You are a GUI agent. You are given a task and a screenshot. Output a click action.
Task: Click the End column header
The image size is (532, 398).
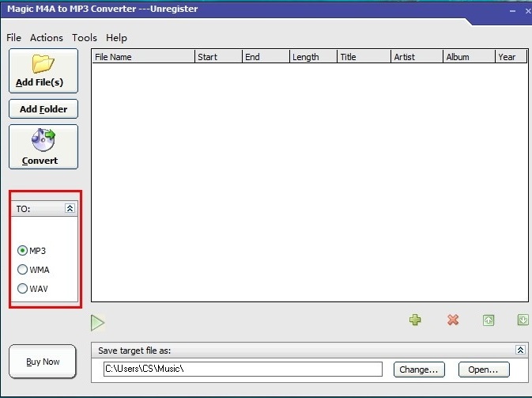[x=266, y=57]
